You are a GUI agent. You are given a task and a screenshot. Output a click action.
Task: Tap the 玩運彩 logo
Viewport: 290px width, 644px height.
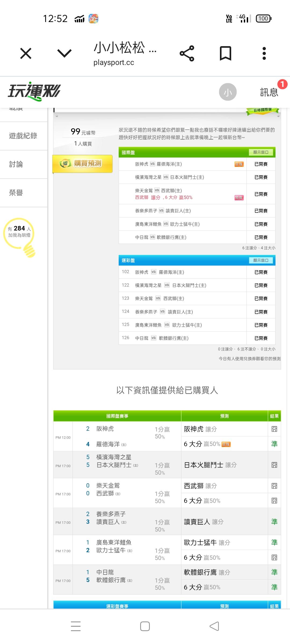34,91
